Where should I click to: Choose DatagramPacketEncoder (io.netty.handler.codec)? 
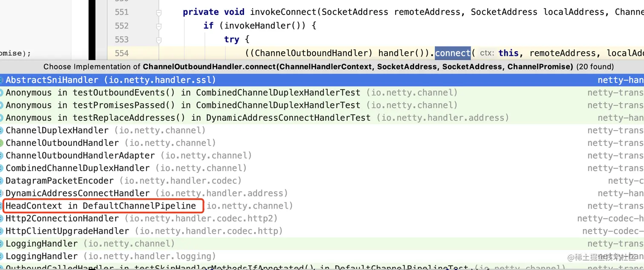322,180
